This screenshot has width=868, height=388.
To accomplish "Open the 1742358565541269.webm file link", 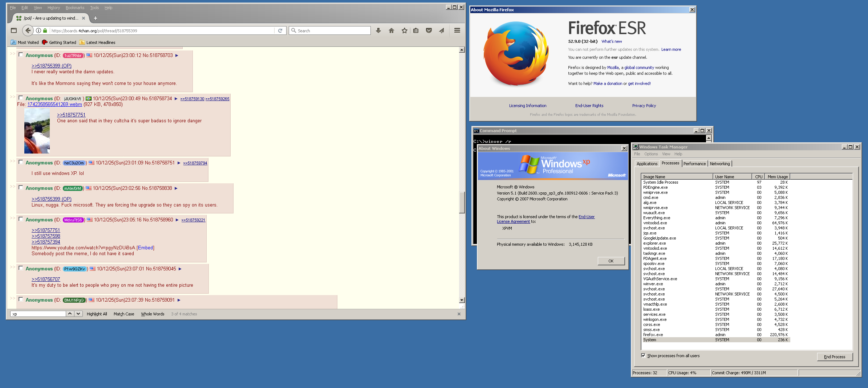I will [55, 105].
